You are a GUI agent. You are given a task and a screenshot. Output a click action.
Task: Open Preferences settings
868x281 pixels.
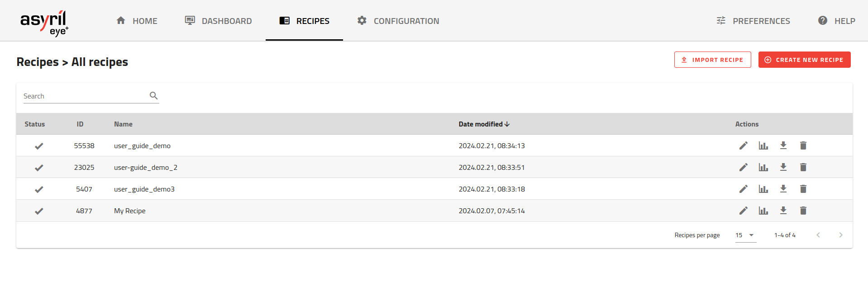(753, 21)
